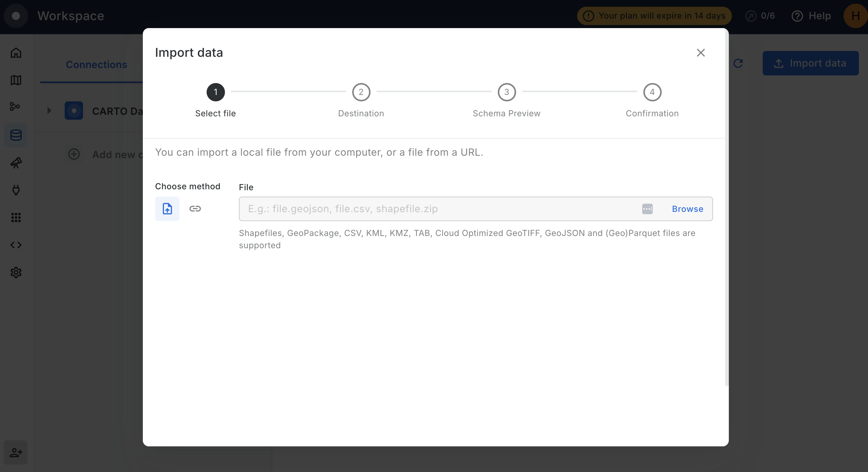Open the Invite users icon at bottom
The image size is (868, 472).
pyautogui.click(x=16, y=452)
